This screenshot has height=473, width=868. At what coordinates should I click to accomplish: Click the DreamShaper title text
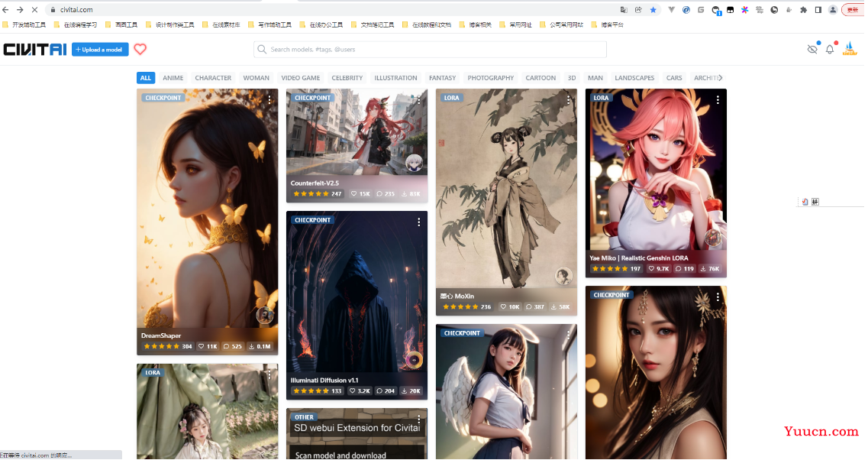pos(161,335)
